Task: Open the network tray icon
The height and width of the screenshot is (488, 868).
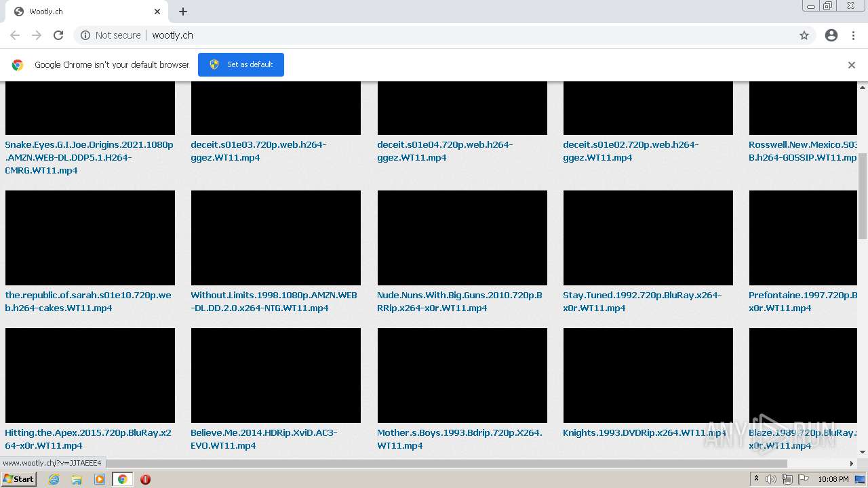Action: point(787,479)
